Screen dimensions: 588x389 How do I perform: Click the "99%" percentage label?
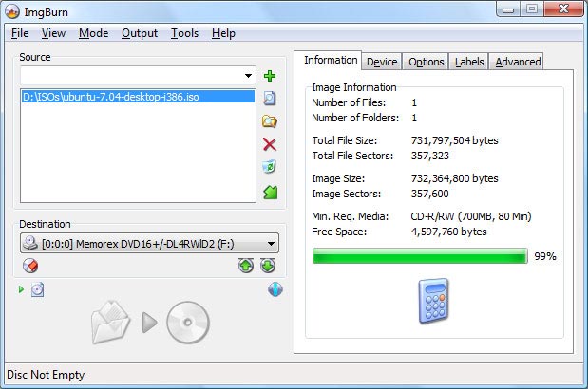[x=545, y=256]
